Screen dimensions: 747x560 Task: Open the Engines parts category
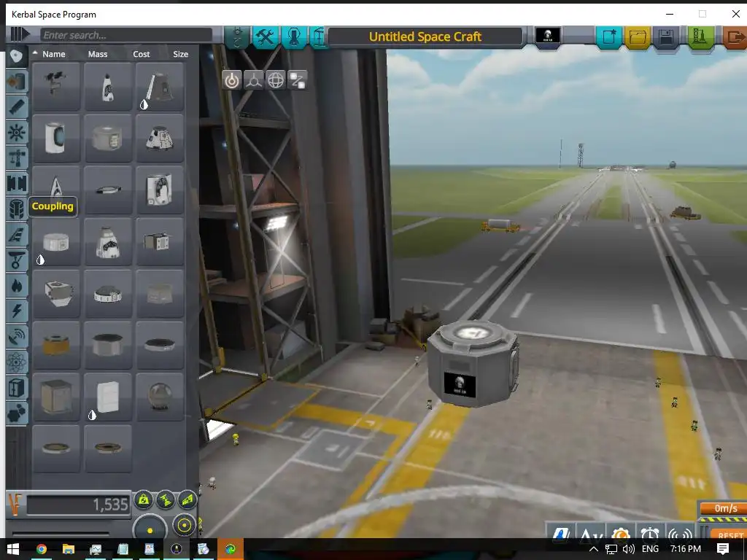tap(17, 107)
